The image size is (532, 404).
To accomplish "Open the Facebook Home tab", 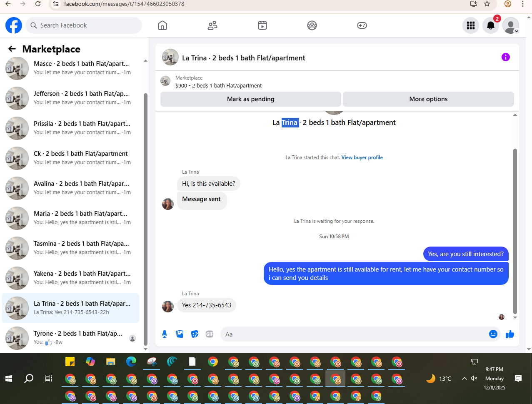I will 162,25.
